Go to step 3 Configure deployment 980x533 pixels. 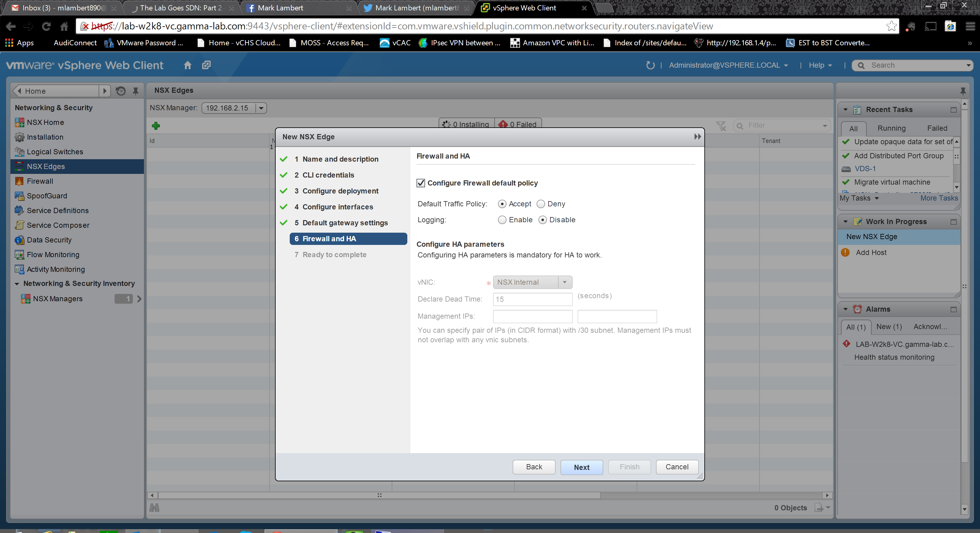click(x=340, y=191)
